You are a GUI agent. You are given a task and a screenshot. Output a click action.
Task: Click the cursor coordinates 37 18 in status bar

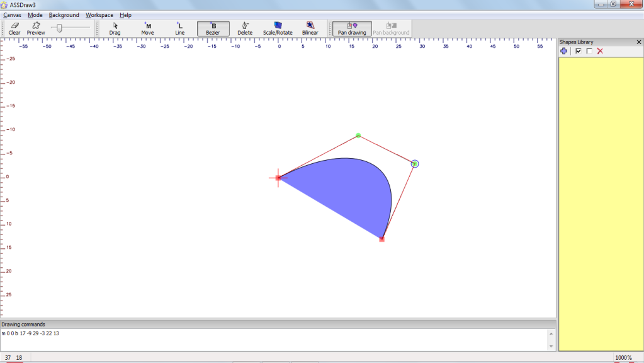click(14, 358)
